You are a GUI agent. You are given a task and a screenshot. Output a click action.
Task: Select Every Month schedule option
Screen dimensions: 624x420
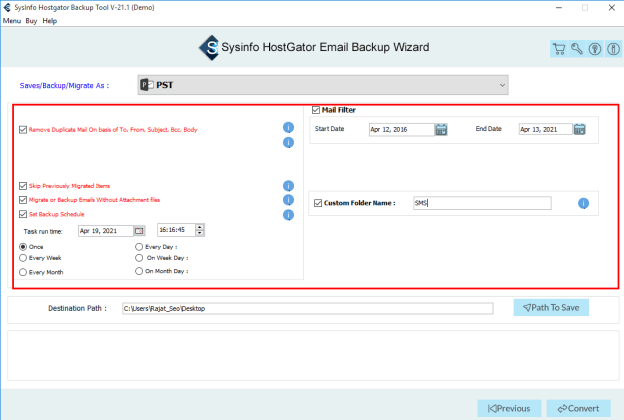point(23,272)
